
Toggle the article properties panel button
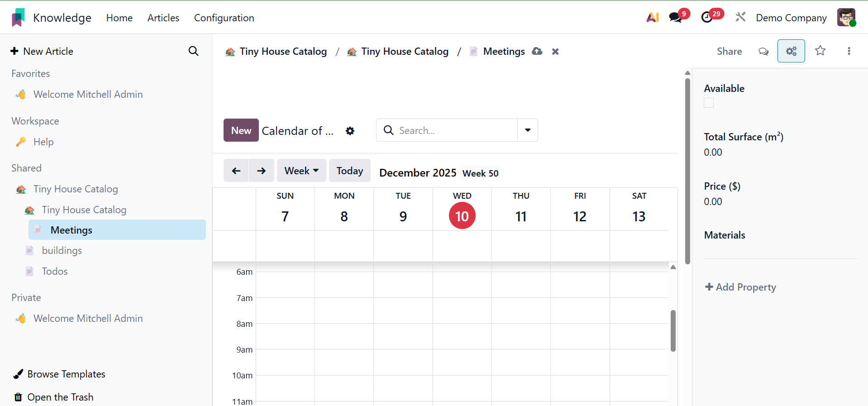[x=791, y=51]
